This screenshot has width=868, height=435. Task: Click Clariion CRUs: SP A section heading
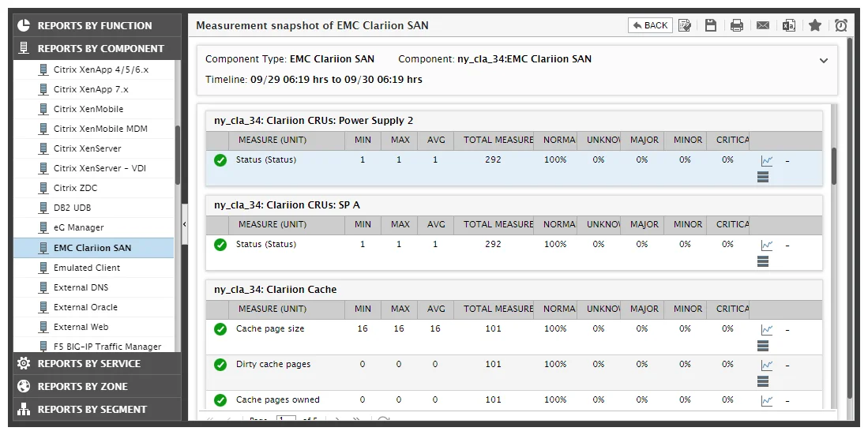point(287,204)
